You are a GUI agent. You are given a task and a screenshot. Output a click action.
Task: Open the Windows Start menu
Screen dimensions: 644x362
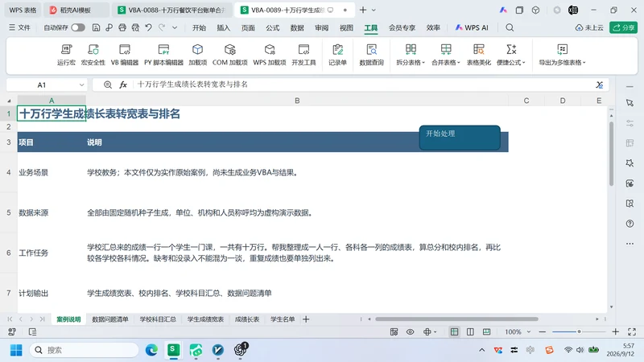[16, 350]
